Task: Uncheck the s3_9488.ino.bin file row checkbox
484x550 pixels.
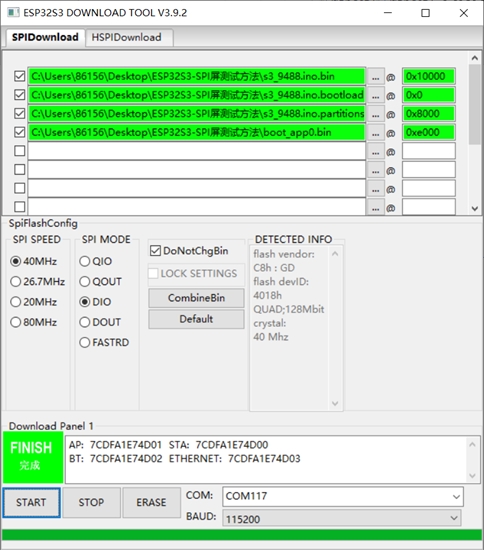Action: pos(20,76)
